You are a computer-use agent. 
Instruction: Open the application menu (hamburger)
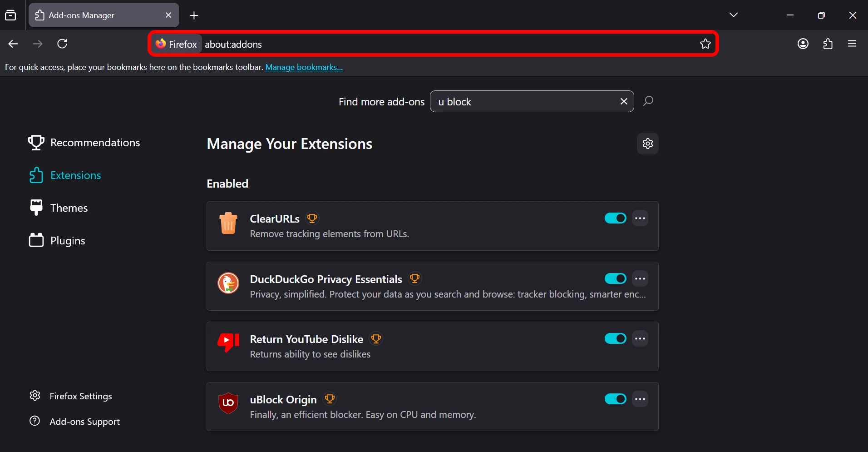point(852,44)
